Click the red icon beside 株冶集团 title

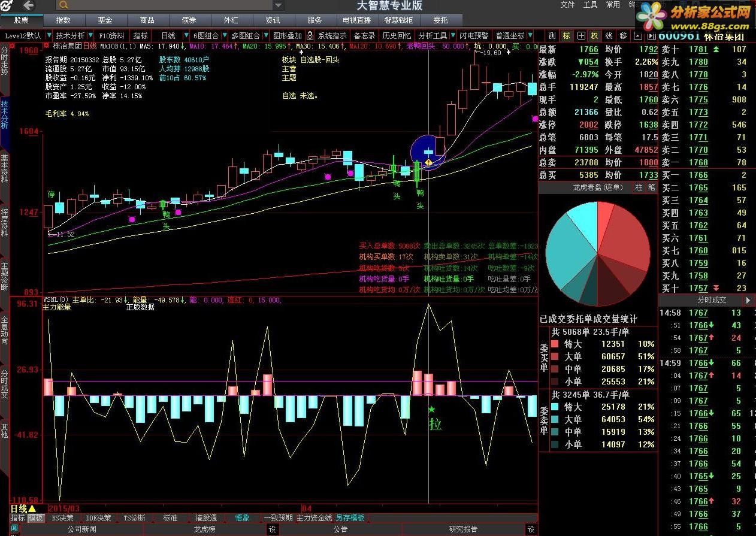tap(46, 46)
